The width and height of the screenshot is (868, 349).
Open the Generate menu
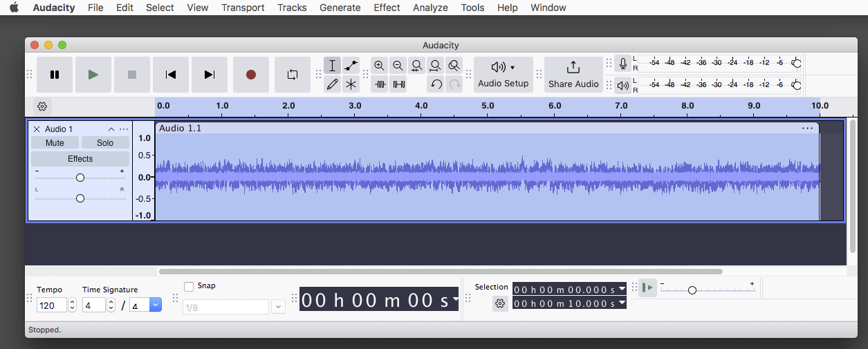[340, 8]
